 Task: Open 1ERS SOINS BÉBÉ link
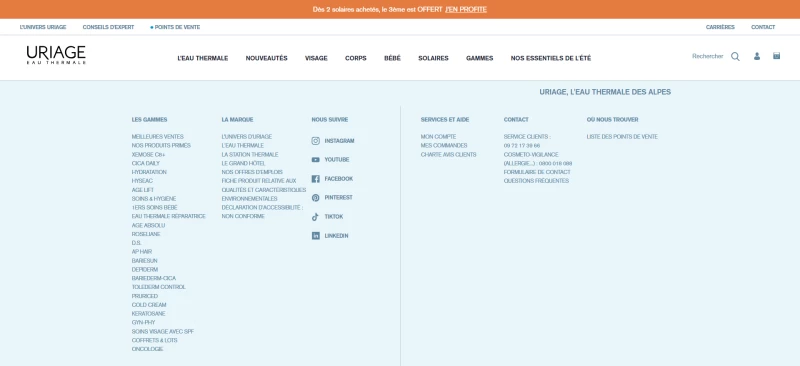pyautogui.click(x=155, y=208)
